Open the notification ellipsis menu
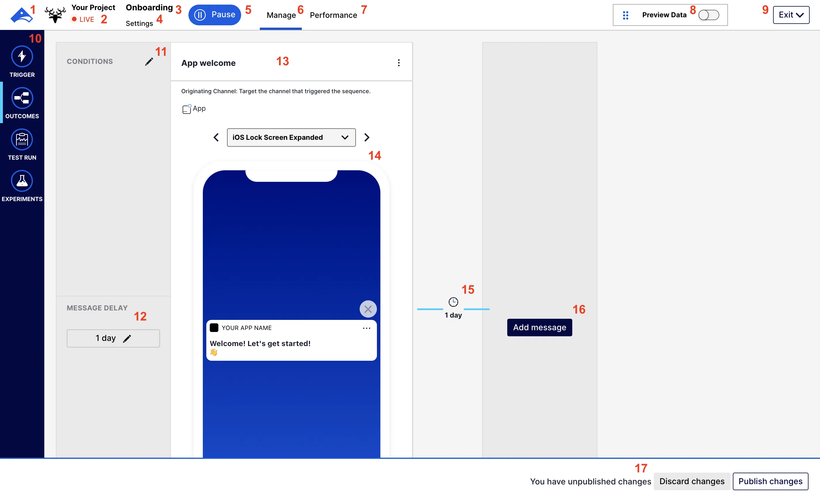The width and height of the screenshot is (820, 504). pos(366,328)
